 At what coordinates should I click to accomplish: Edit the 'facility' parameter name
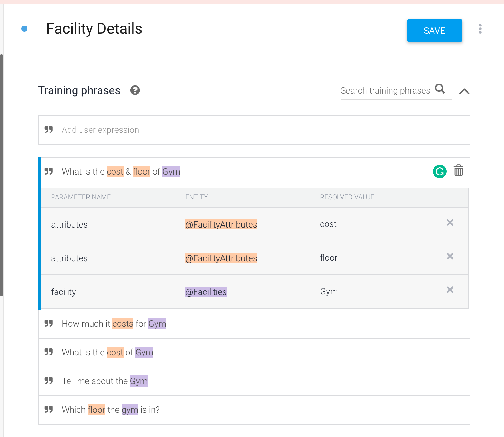[64, 292]
